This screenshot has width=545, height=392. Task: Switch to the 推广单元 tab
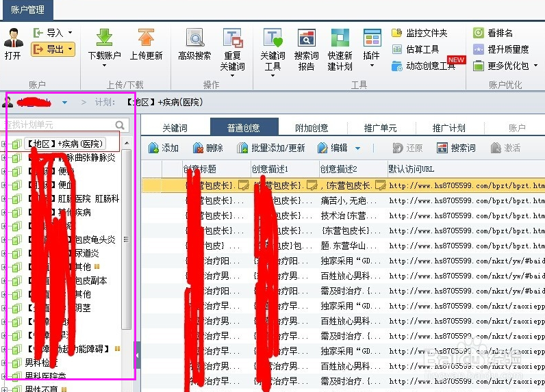pyautogui.click(x=380, y=128)
